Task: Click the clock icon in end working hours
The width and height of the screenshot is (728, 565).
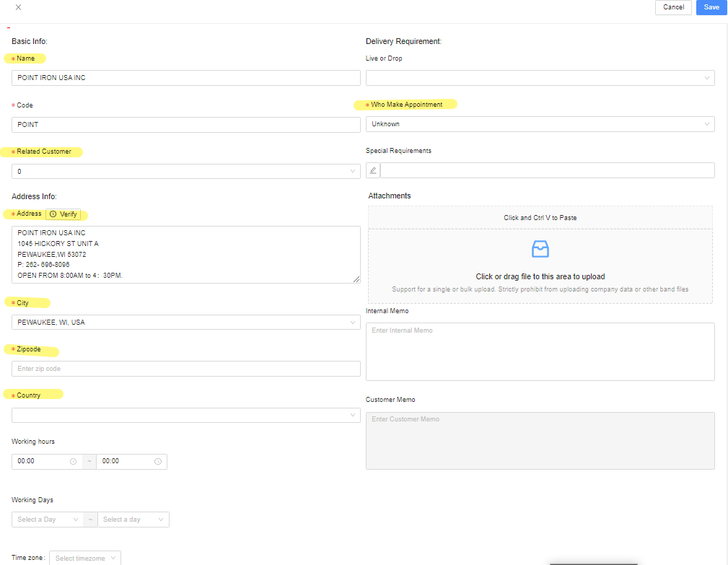Action: (x=157, y=461)
